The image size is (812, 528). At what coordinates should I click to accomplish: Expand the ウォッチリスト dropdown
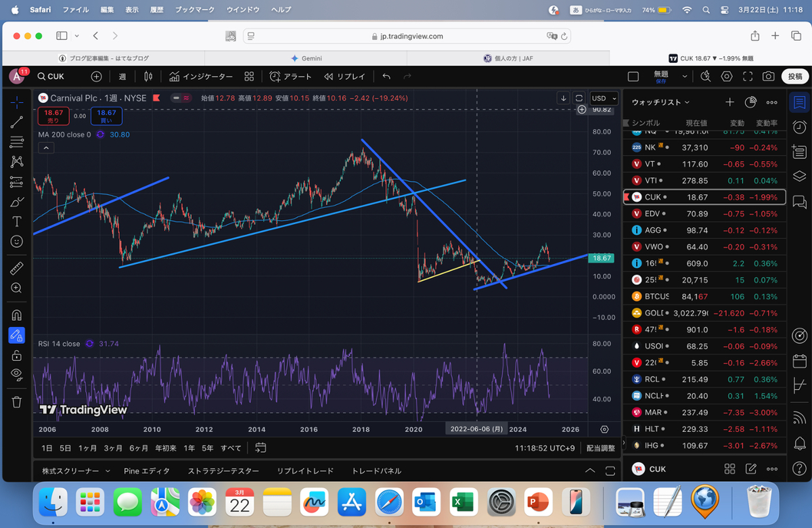660,102
